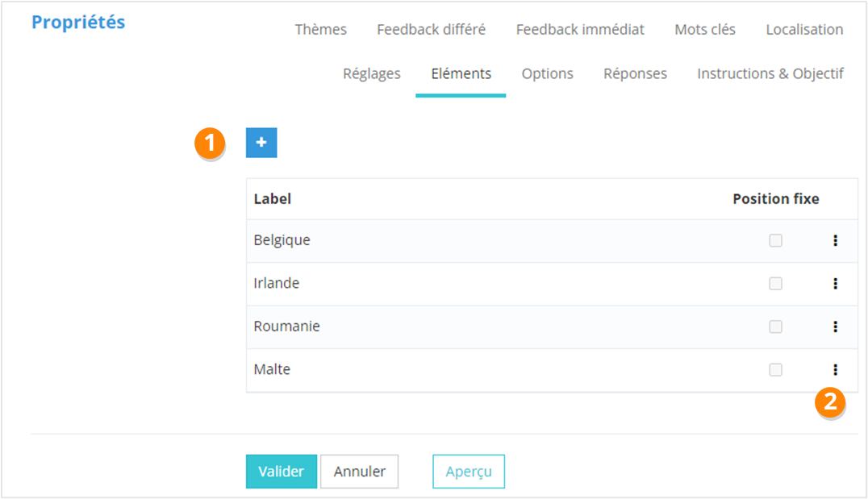Viewport: 868px width, 499px height.
Task: Open the Réponses tab
Action: [635, 74]
